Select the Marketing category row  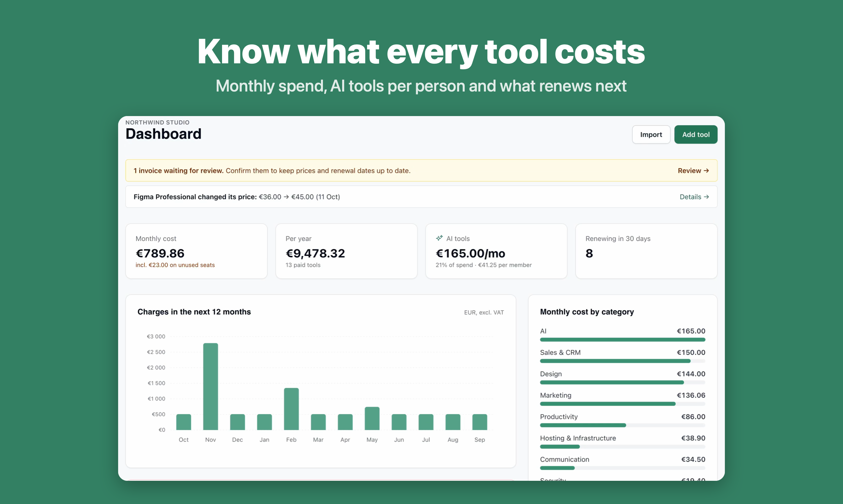point(622,400)
